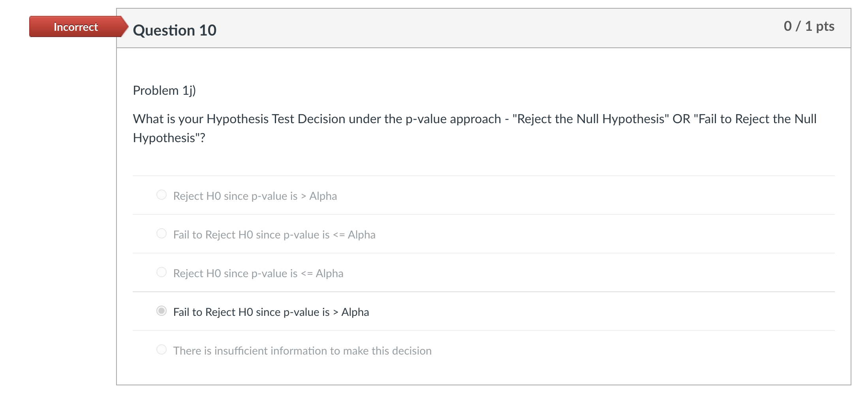Click answer text 'Fail to Reject H0 since p-value is > Alpha'
The height and width of the screenshot is (398, 868).
[x=271, y=312]
